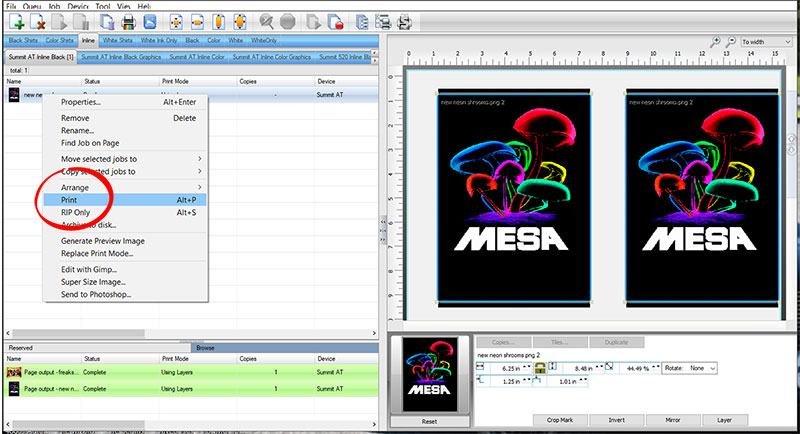Viewport: 800px width, 434px height.
Task: Expand the Move selected jobs to submenu
Action: pos(199,159)
